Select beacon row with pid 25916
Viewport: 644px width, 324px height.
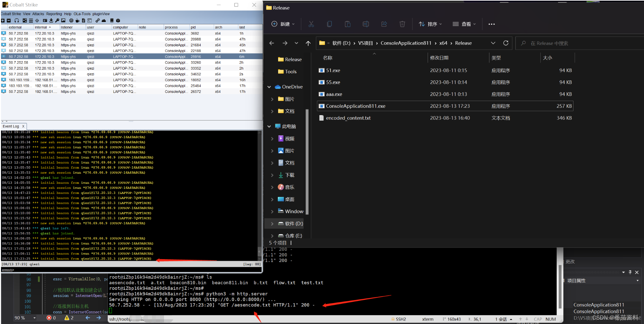(x=132, y=57)
